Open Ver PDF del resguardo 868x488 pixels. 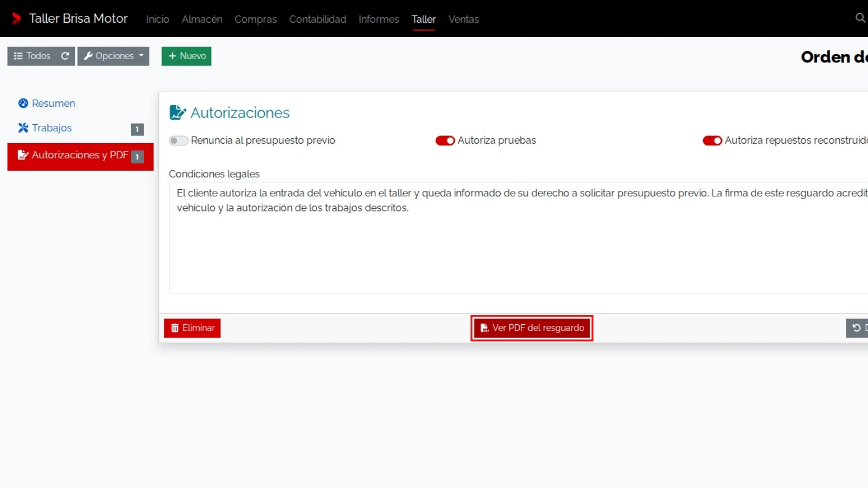pyautogui.click(x=532, y=328)
